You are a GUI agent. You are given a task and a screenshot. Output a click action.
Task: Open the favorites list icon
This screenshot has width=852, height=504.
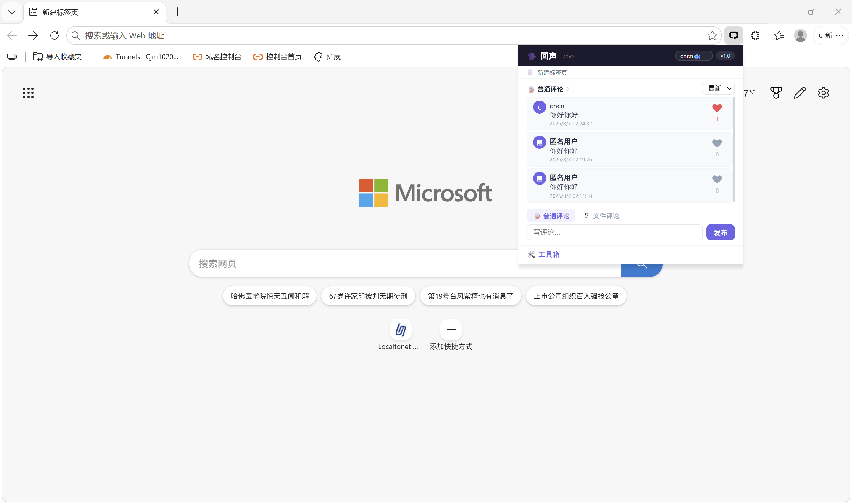point(779,35)
